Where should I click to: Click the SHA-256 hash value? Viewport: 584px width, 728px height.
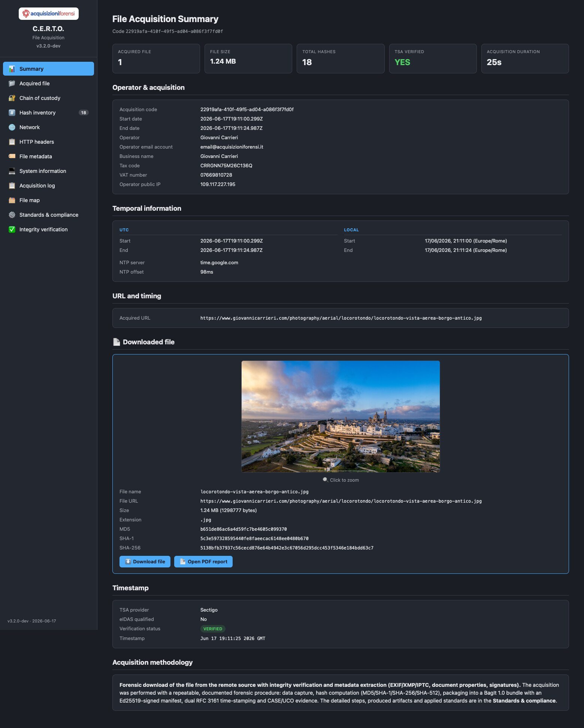(x=287, y=548)
